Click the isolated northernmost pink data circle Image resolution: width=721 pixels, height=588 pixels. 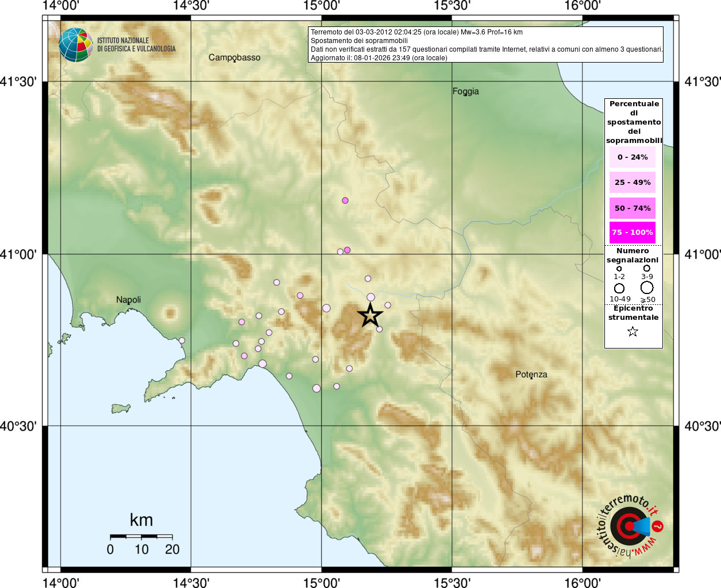[x=345, y=200]
